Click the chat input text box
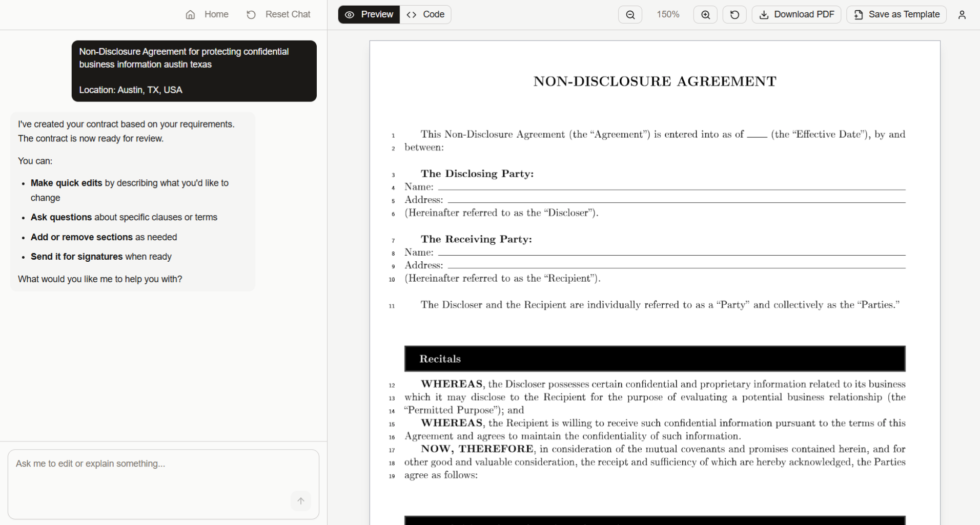The width and height of the screenshot is (980, 525). (154, 476)
